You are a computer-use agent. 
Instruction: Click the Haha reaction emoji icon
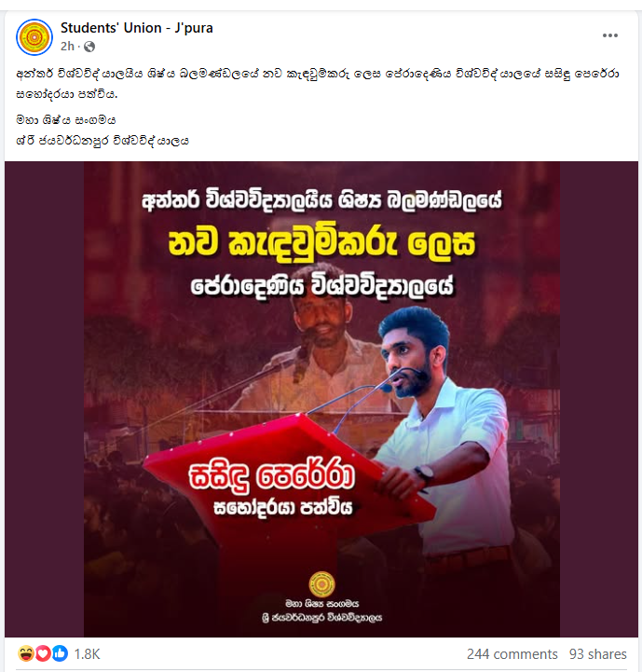[x=26, y=654]
